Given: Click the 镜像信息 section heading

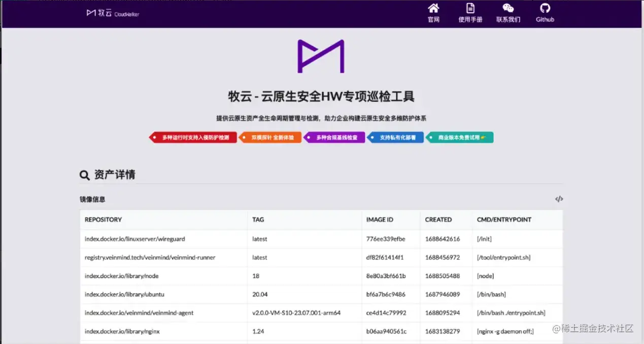Looking at the screenshot, I should pos(92,199).
